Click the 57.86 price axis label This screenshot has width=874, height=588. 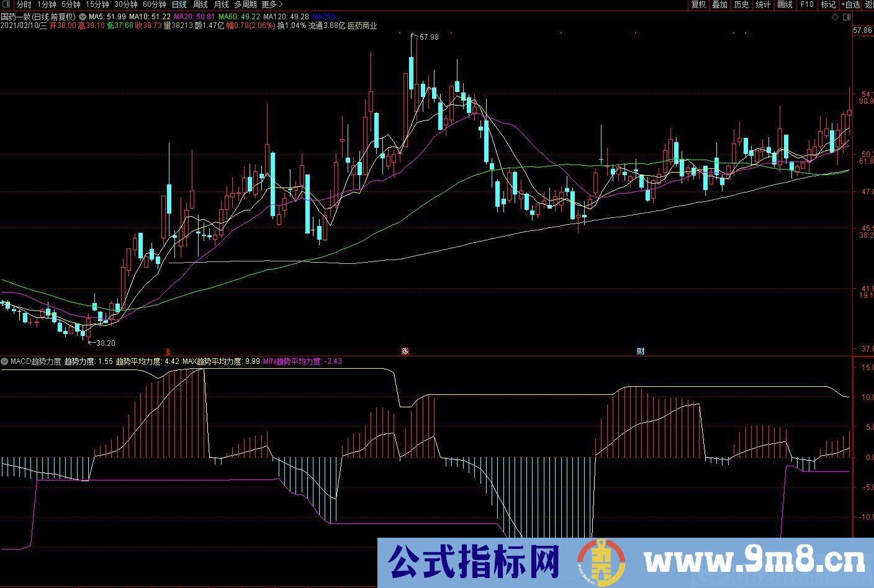pyautogui.click(x=863, y=30)
